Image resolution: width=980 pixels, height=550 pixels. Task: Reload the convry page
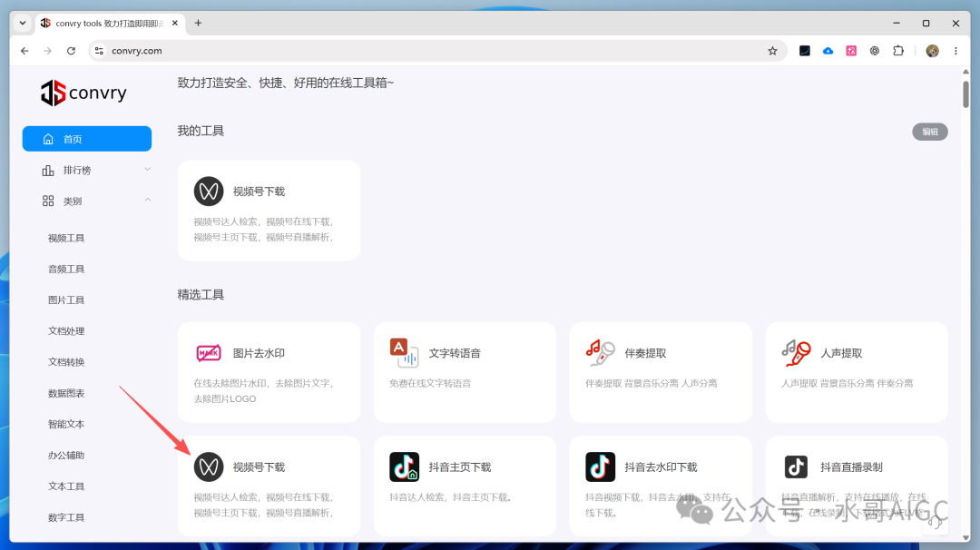(x=72, y=51)
